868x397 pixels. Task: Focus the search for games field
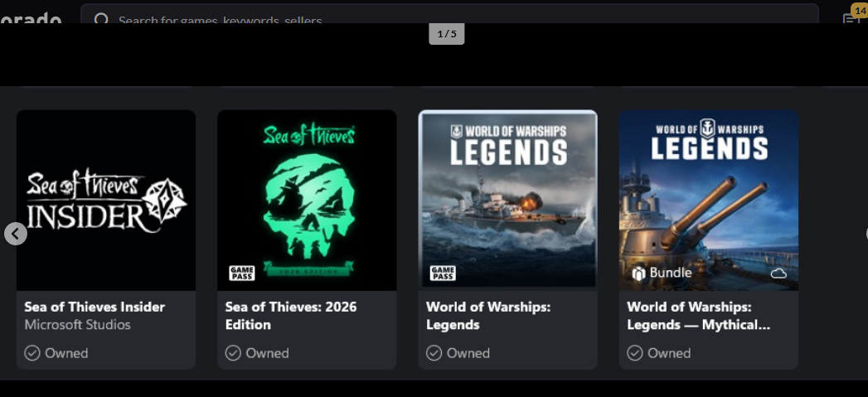[449, 14]
